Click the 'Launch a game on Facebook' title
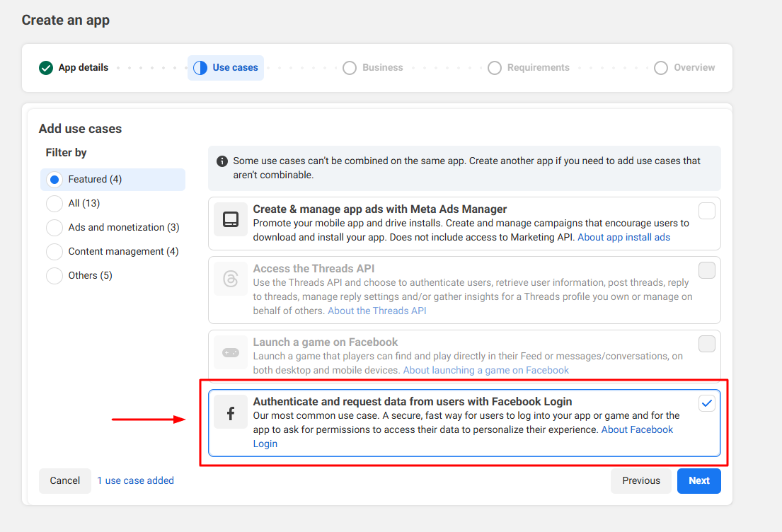782x532 pixels. [325, 342]
